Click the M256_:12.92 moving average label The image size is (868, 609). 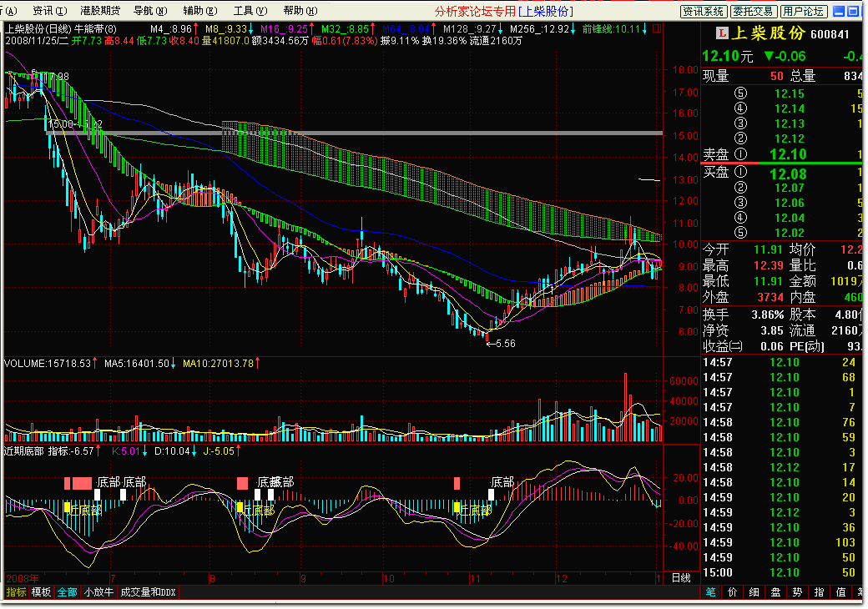540,28
